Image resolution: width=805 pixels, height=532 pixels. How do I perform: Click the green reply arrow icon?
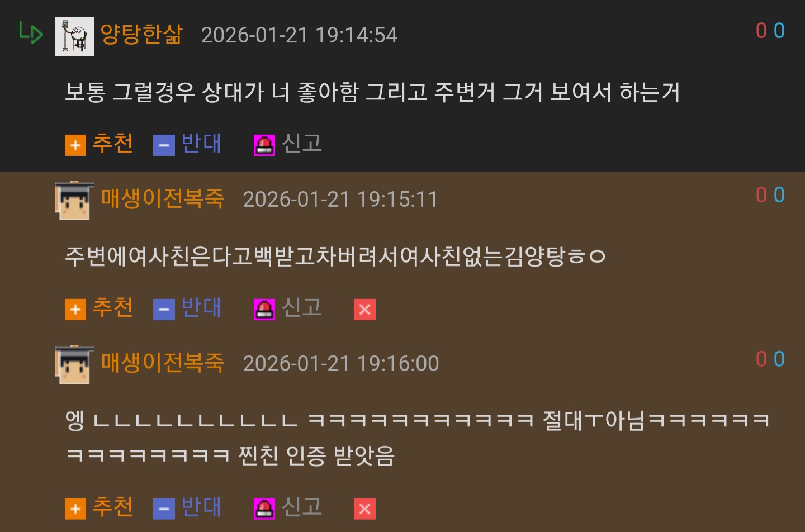(x=31, y=32)
